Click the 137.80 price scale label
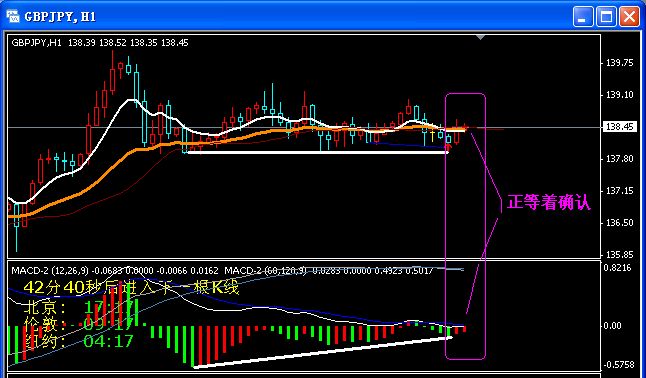646x378 pixels. (x=620, y=159)
